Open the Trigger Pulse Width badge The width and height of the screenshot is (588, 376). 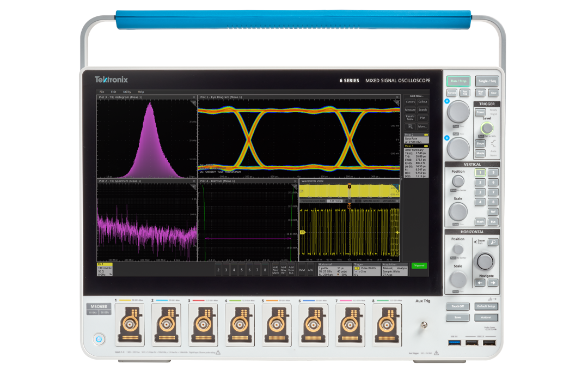point(367,269)
